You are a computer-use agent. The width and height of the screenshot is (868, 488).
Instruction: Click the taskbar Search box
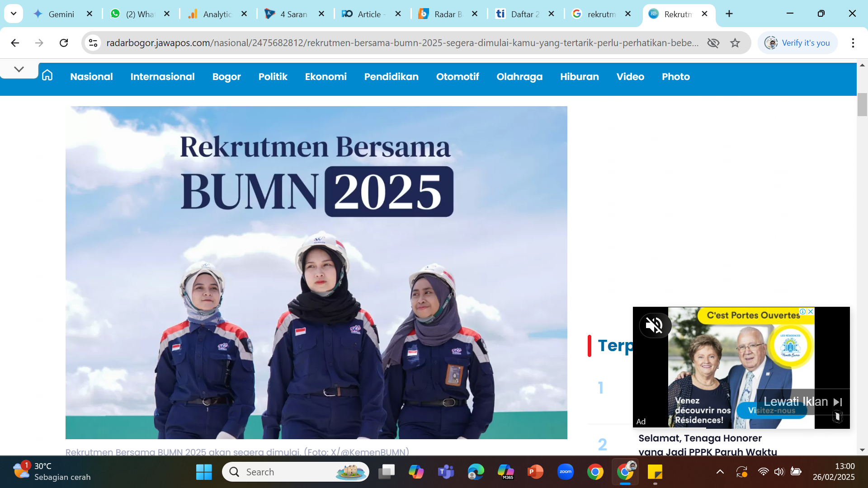point(296,472)
